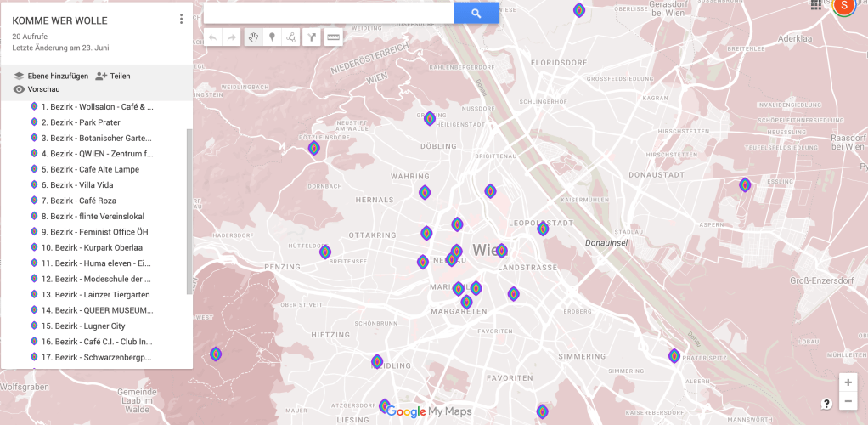868x425 pixels.
Task: Select the hand pan tool
Action: tap(253, 37)
